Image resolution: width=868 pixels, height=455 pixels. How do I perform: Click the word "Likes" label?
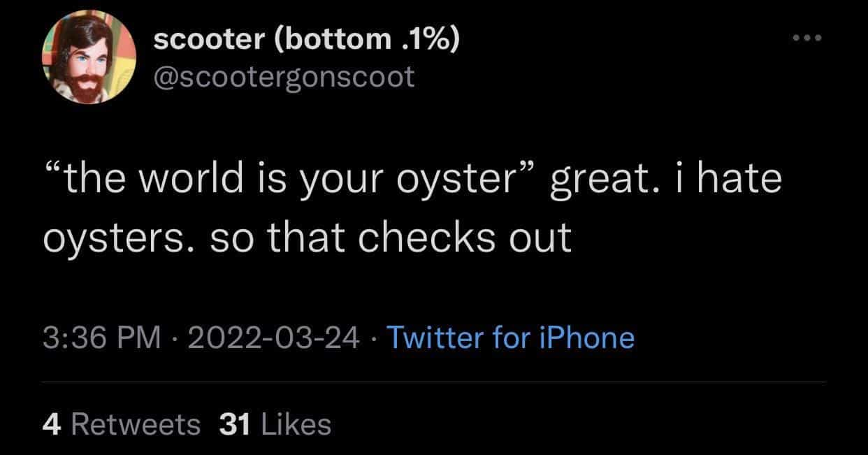coord(294,424)
